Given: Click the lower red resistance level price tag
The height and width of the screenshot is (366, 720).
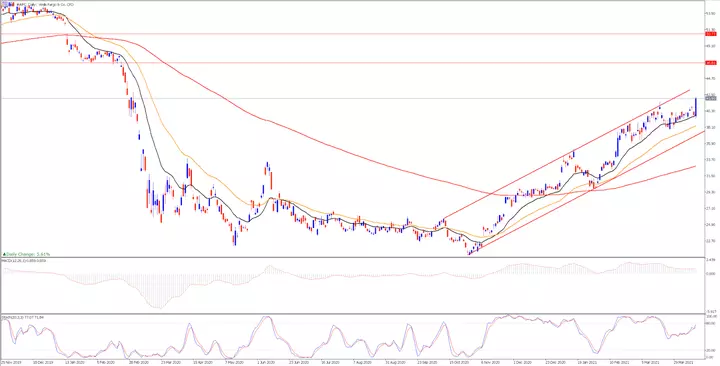Looking at the screenshot, I should tap(711, 62).
